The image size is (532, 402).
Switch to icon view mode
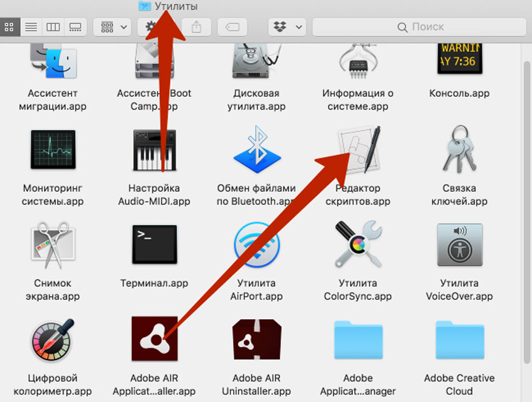10,27
